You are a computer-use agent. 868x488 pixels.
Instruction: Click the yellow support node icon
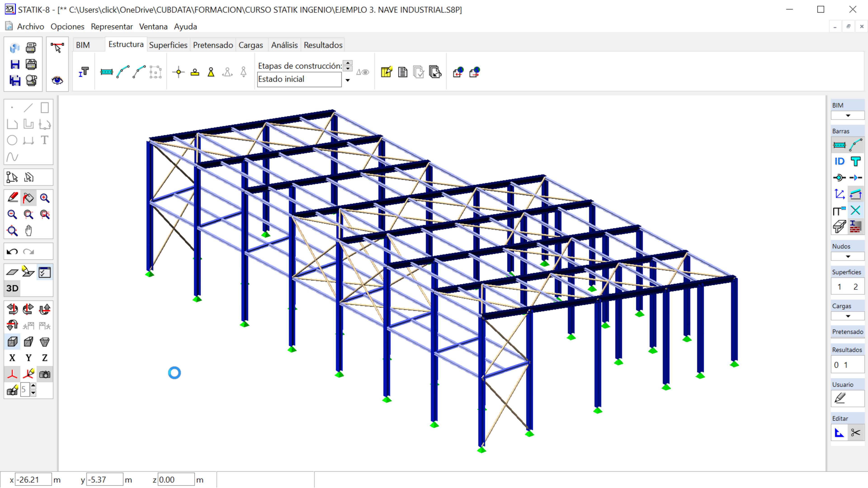click(211, 72)
